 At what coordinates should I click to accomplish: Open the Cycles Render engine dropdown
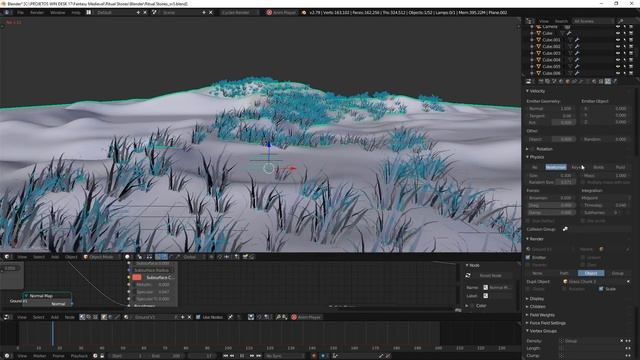(239, 13)
